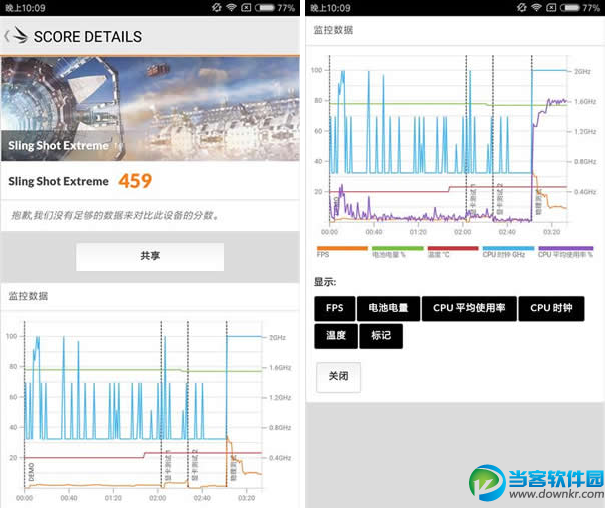The image size is (605, 508).
Task: Click the blue CPU 时钟 GHz legend swatch
Action: 509,248
